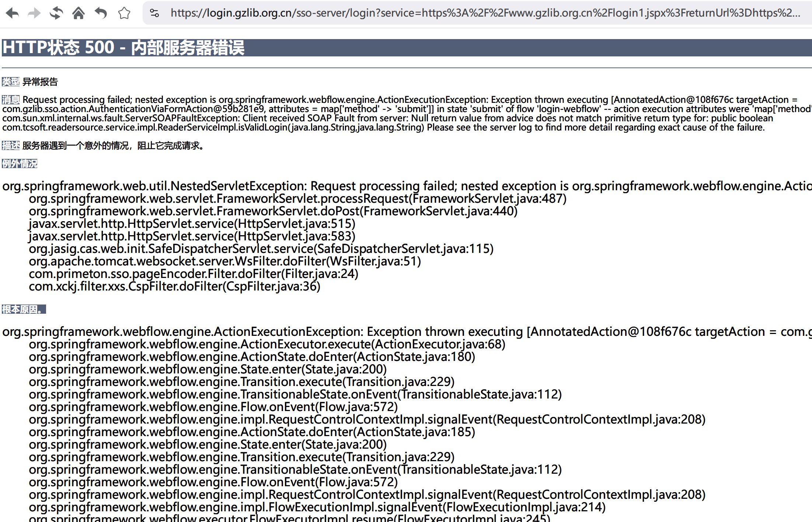The height and width of the screenshot is (522, 812).
Task: Reload the page with refresh icon
Action: pyautogui.click(x=56, y=13)
